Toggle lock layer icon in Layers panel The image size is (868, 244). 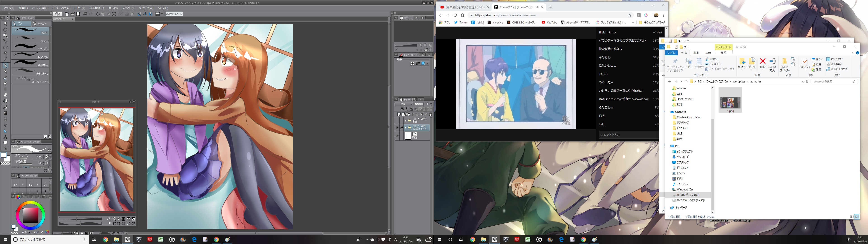click(411, 109)
